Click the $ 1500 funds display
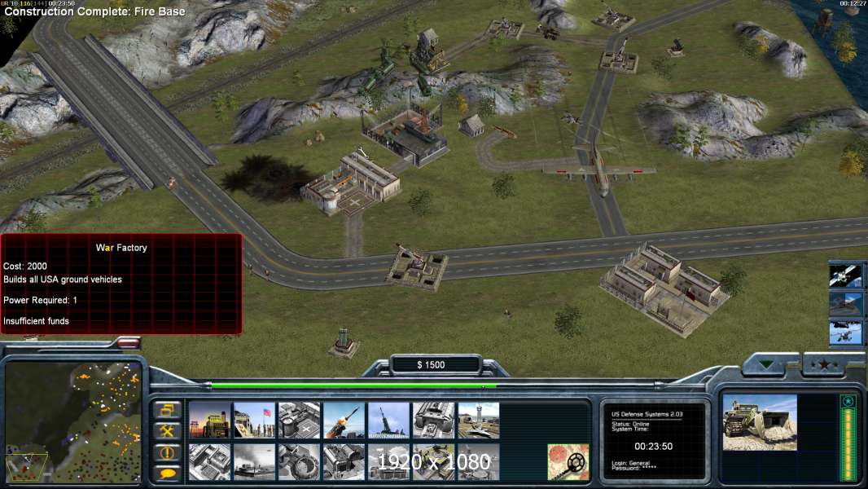Viewport: 868px width, 489px height. point(431,365)
